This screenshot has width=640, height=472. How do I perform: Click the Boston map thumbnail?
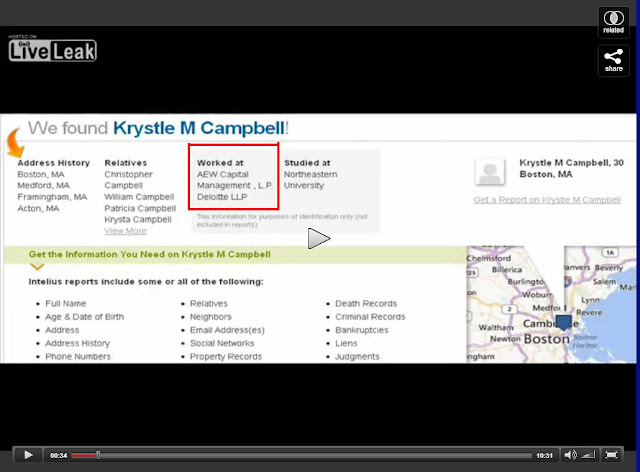click(x=551, y=304)
